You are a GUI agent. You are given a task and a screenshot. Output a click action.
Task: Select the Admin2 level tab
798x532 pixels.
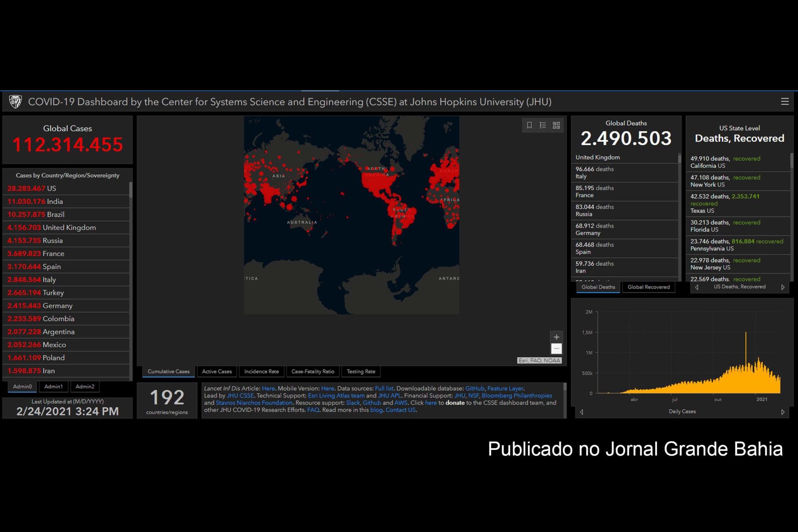pyautogui.click(x=85, y=387)
